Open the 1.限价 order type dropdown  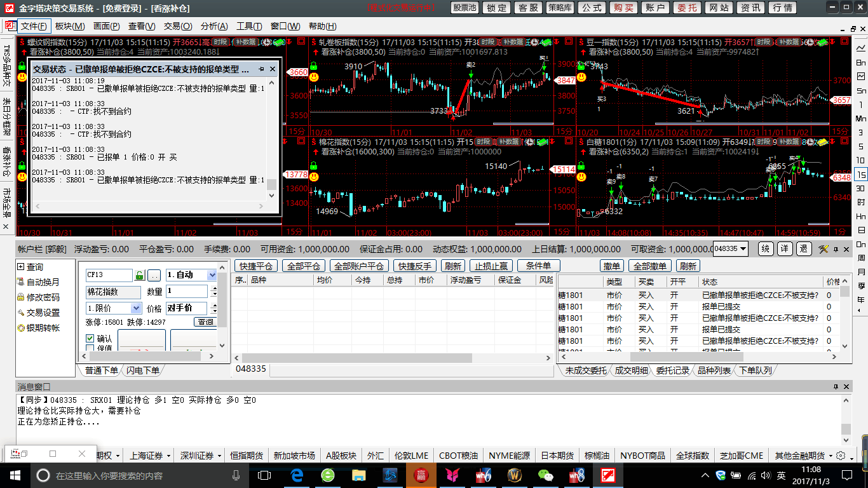pyautogui.click(x=135, y=308)
